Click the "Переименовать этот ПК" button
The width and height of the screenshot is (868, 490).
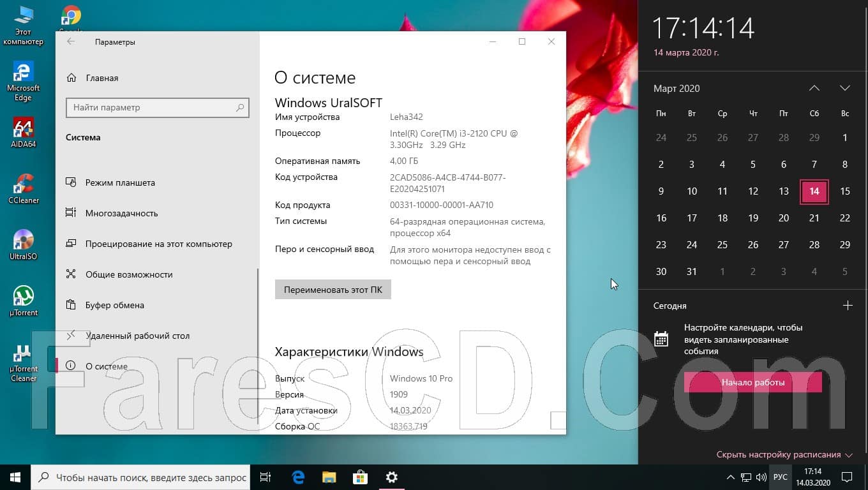[x=333, y=289]
